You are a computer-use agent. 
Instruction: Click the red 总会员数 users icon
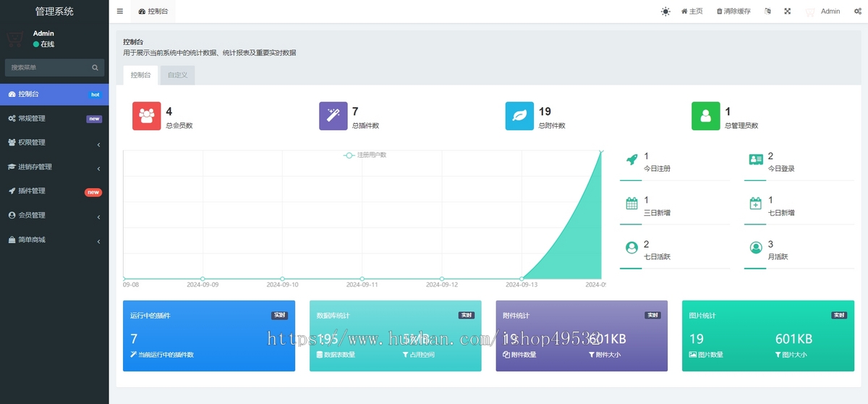coord(147,116)
